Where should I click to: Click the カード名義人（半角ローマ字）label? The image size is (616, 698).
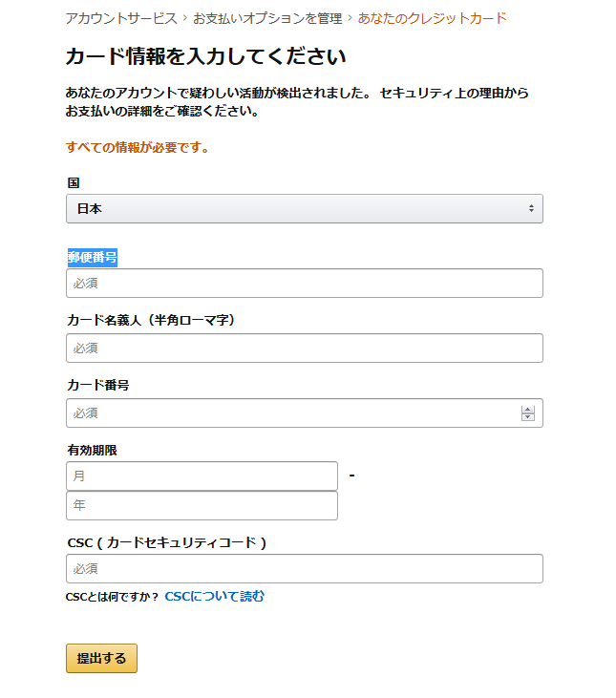pos(151,320)
